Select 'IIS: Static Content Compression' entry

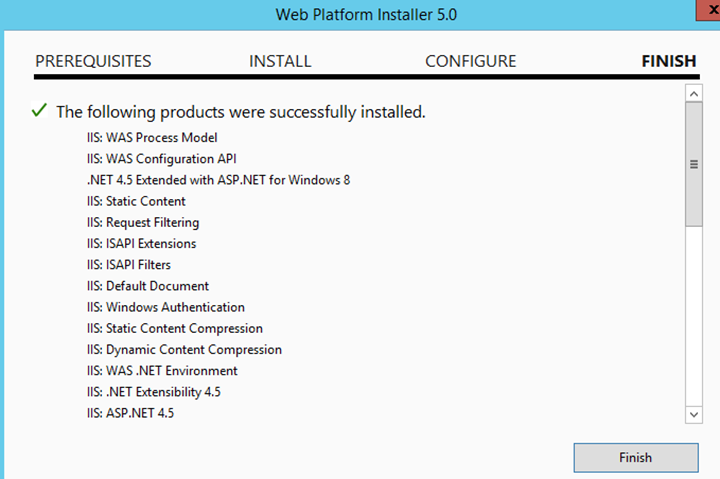coord(174,328)
